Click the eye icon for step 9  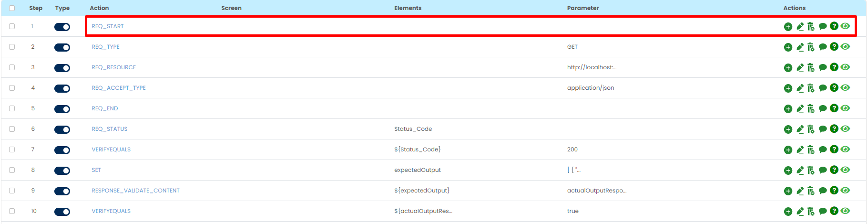pos(845,191)
